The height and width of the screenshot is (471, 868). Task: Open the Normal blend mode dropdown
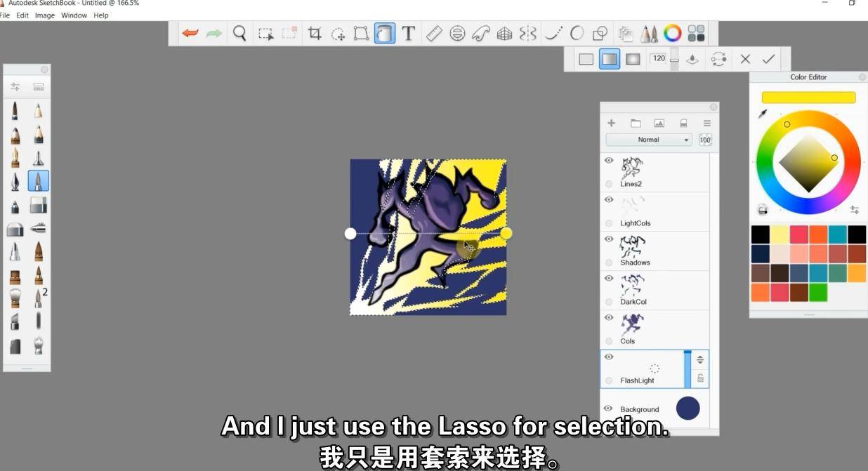[649, 140]
